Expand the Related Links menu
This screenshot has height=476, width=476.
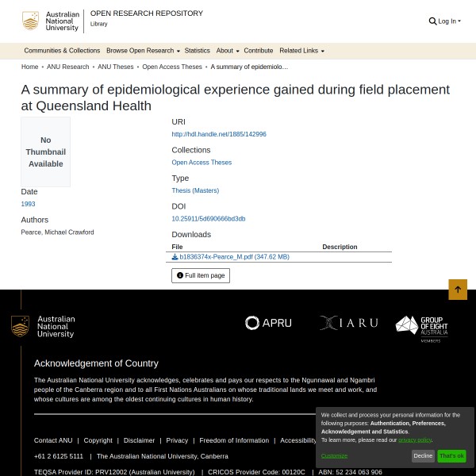tap(301, 51)
